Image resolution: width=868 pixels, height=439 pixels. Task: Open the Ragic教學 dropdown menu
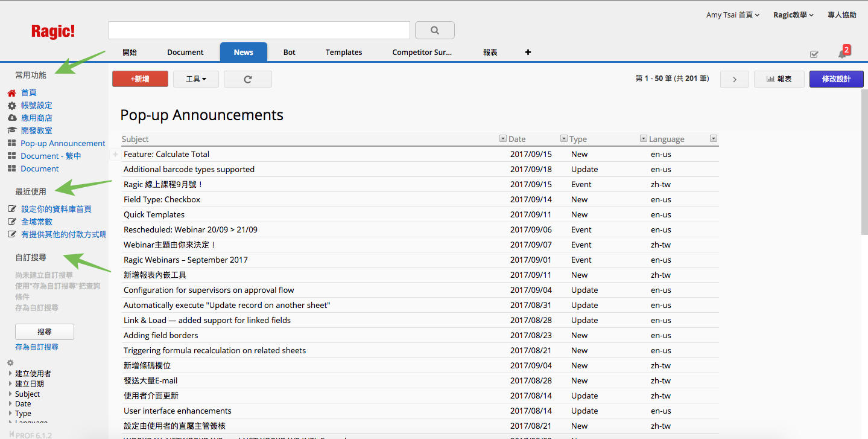[x=794, y=15]
